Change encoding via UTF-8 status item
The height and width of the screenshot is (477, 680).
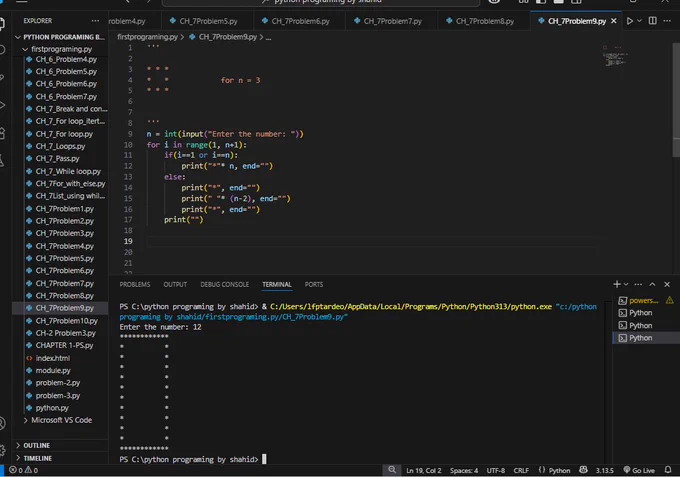(496, 470)
